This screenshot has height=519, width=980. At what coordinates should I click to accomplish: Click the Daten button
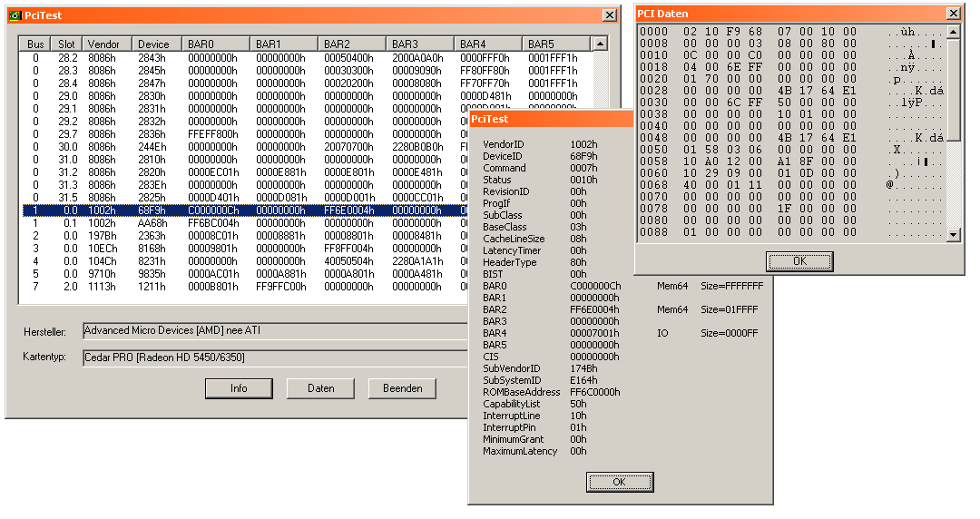click(320, 388)
